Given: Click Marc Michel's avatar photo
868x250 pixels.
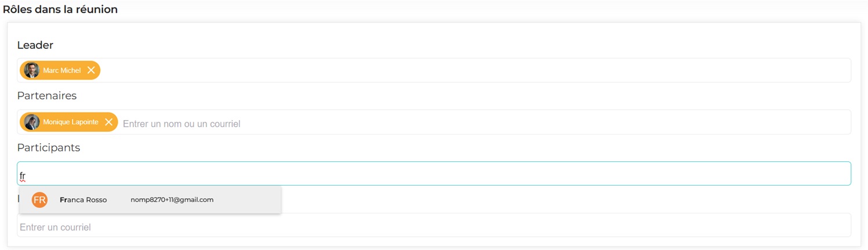Looking at the screenshot, I should tap(31, 70).
